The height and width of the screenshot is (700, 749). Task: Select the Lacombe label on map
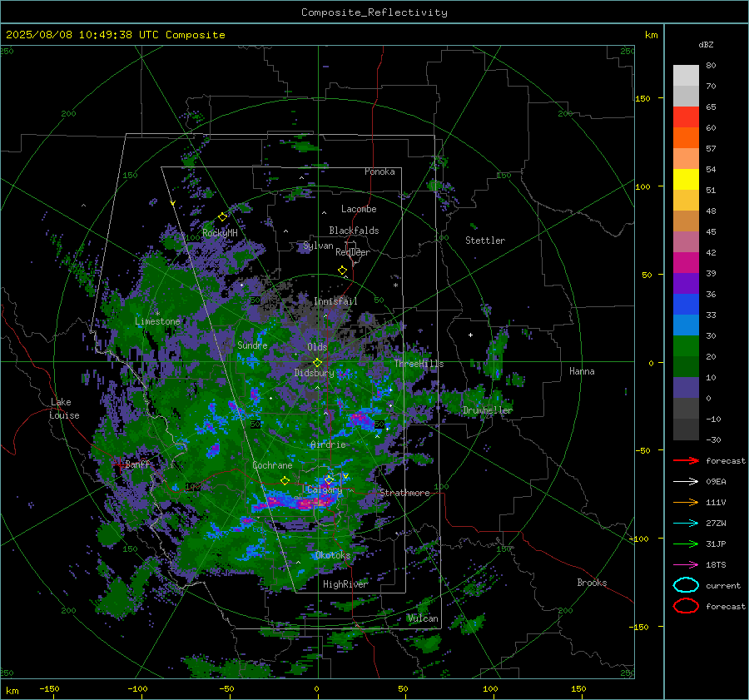(x=359, y=209)
